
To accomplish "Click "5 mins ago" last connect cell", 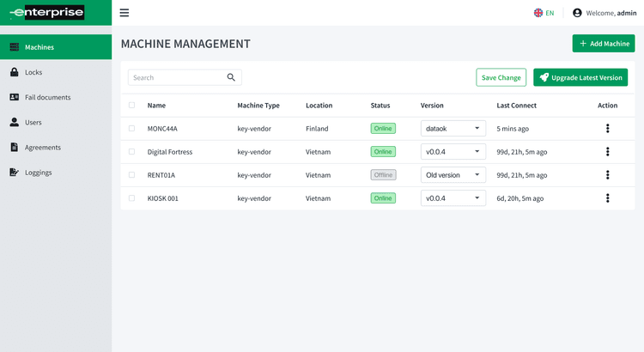I will click(513, 129).
